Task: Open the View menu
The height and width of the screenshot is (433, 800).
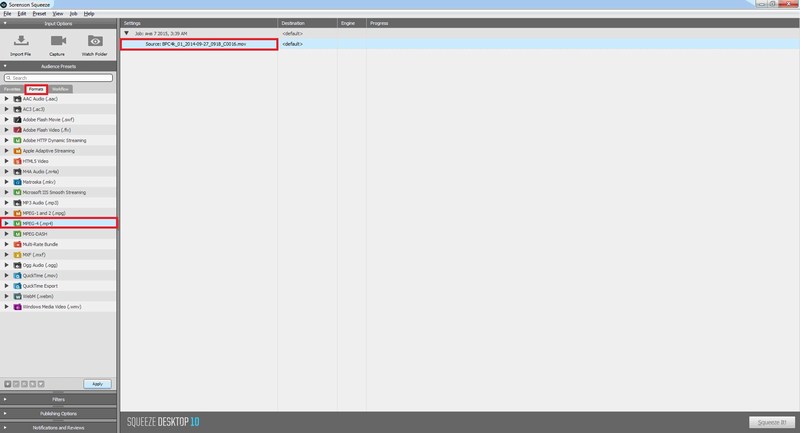Action: pos(58,14)
